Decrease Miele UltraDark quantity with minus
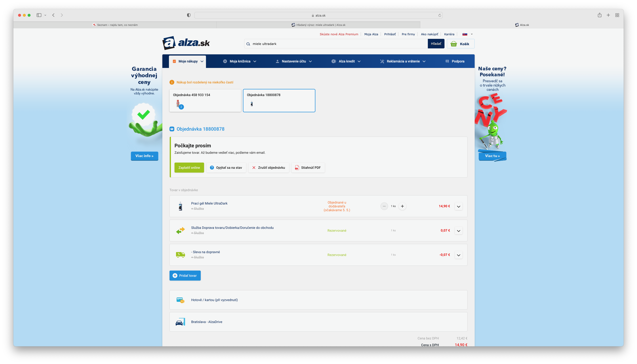The height and width of the screenshot is (364, 637). (384, 206)
